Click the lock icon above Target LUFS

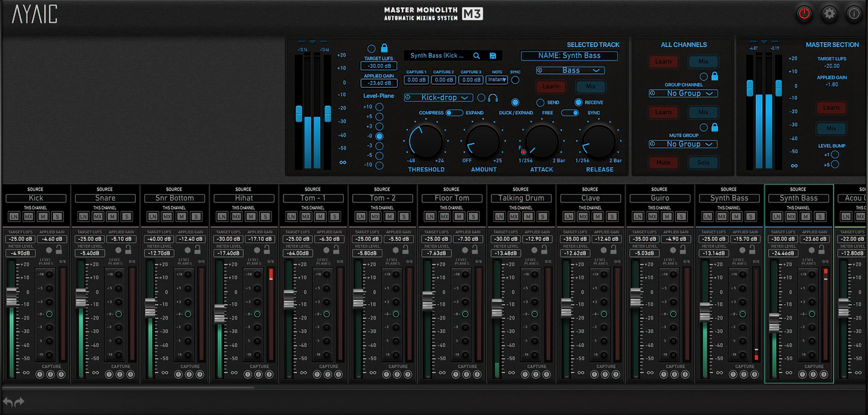click(x=385, y=48)
